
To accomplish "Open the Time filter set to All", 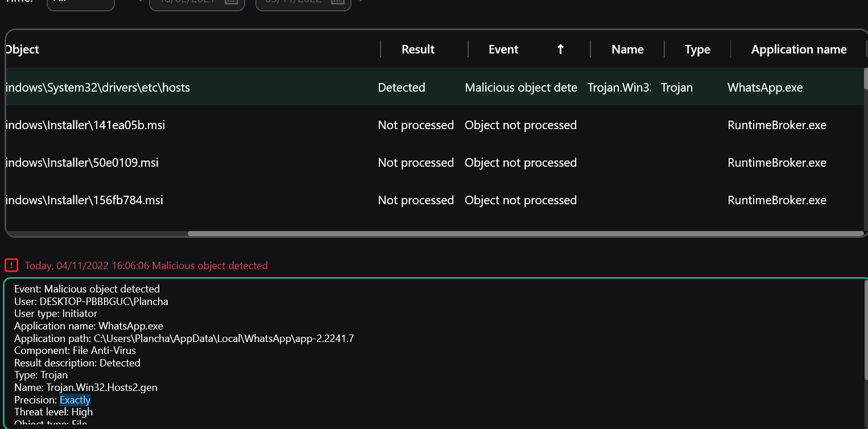I will coord(80,3).
